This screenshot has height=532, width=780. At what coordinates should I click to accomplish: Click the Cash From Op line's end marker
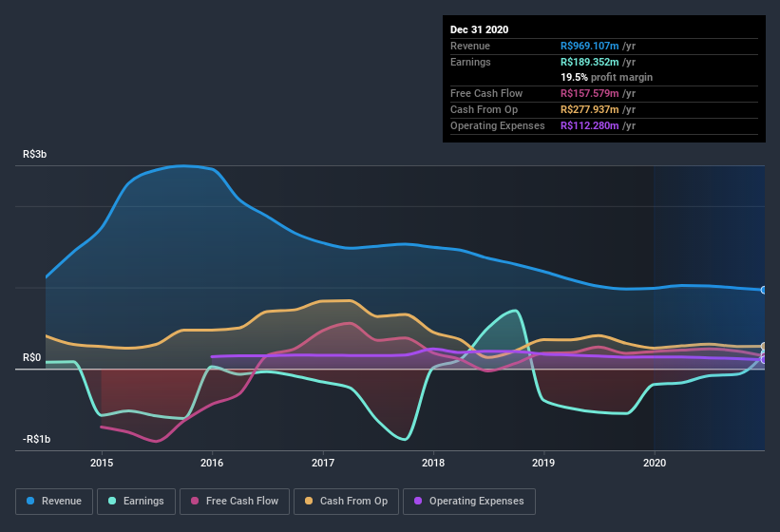pyautogui.click(x=764, y=347)
